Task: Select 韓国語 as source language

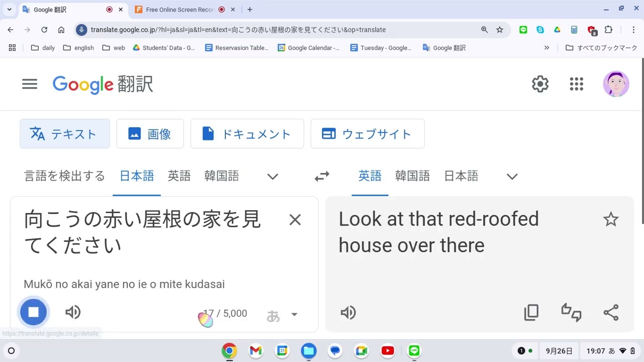Action: click(221, 176)
